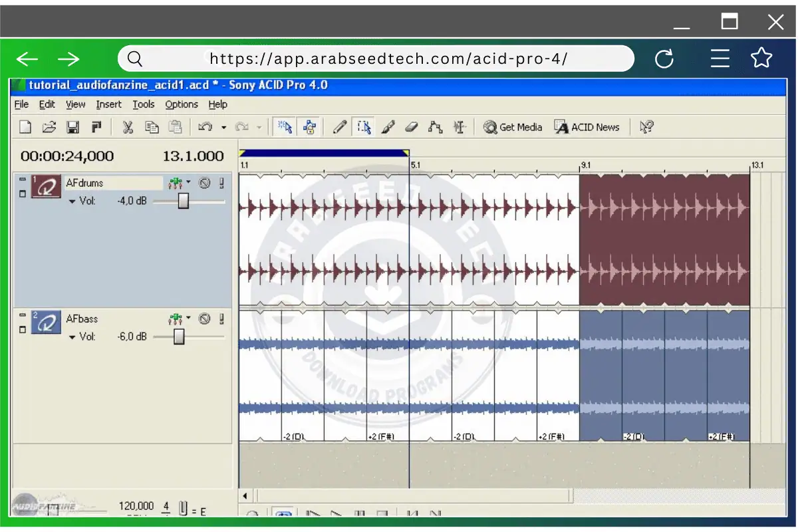
Task: Mute the AFdrums track
Action: [x=205, y=183]
